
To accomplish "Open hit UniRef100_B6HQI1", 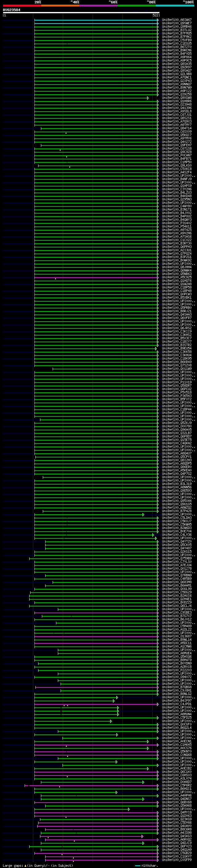I will pyautogui.click(x=176, y=789).
